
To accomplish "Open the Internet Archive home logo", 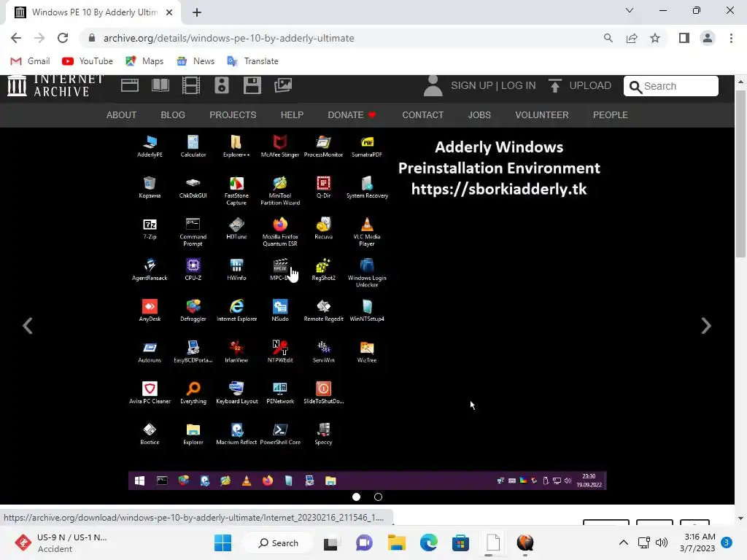I will pyautogui.click(x=55, y=86).
